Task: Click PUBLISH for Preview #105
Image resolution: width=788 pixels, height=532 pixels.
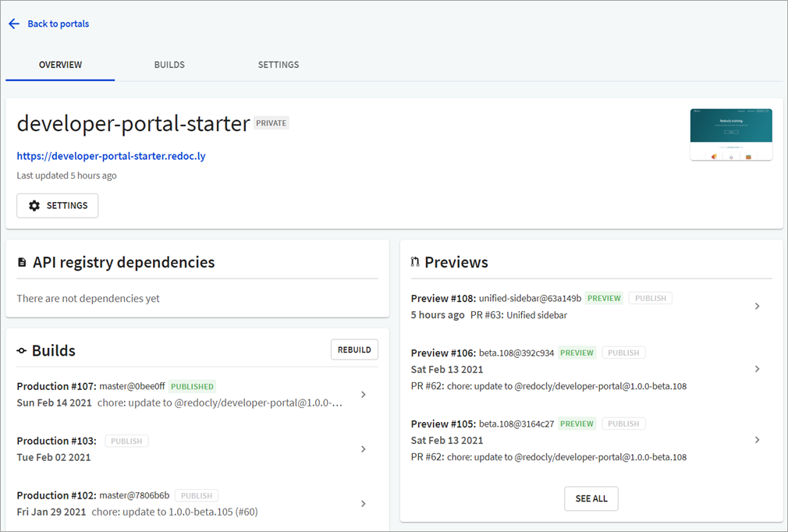Action: [x=623, y=424]
